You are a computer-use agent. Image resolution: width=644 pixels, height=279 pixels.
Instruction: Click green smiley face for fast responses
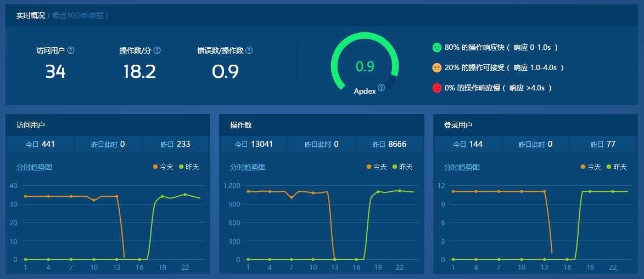coord(436,48)
